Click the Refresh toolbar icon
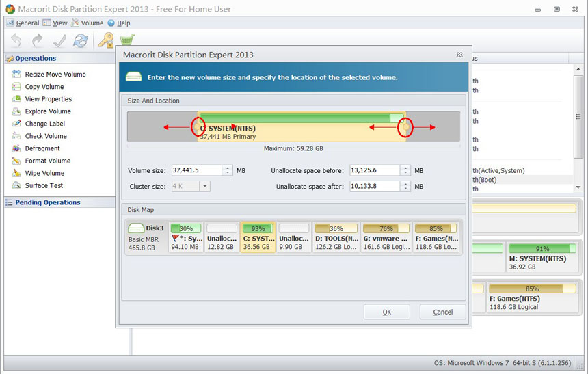The height and width of the screenshot is (374, 588). tap(81, 40)
